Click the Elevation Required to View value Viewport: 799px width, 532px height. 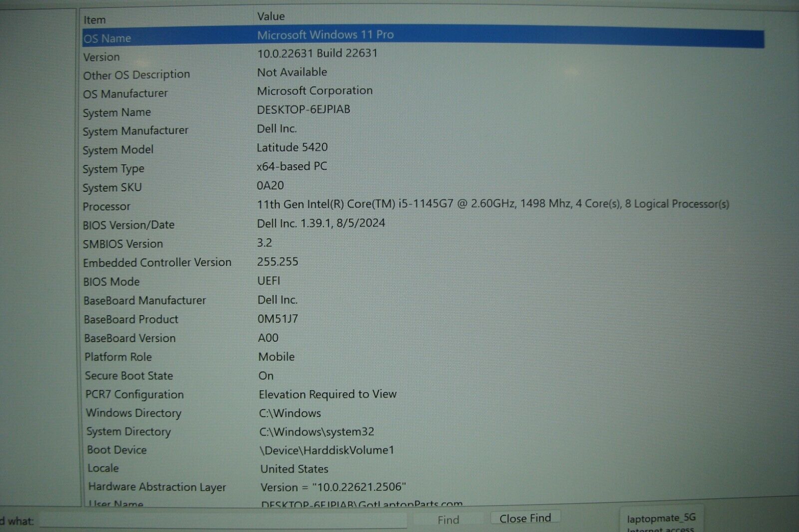328,394
